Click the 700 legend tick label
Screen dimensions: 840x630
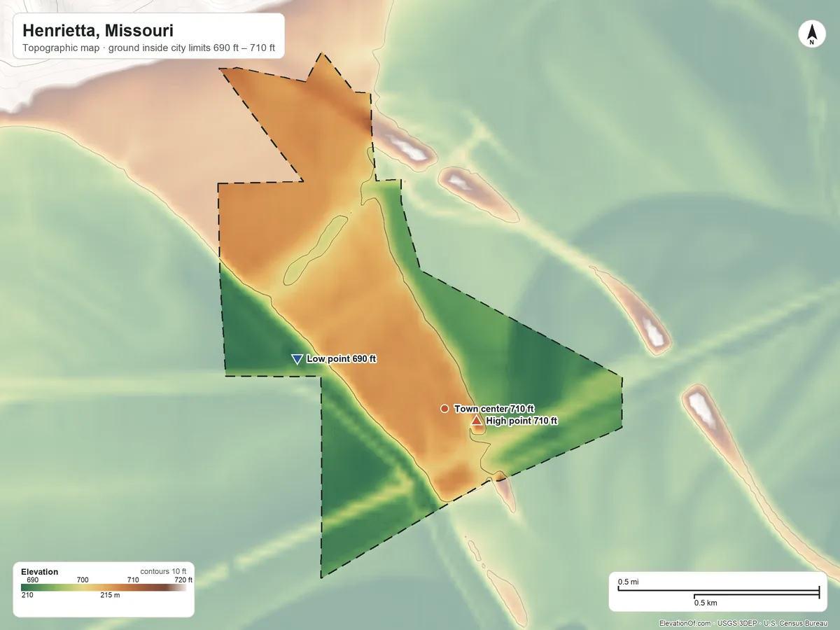(83, 580)
